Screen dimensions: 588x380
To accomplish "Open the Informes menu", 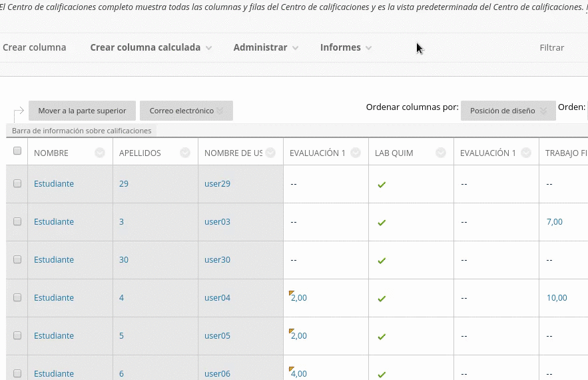I will click(x=346, y=48).
